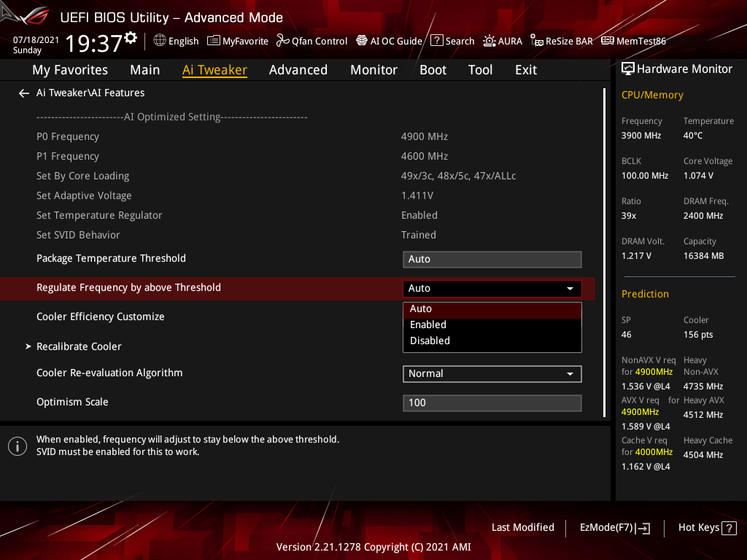
Task: Open the MyFavorite shortcut panel
Action: click(238, 41)
